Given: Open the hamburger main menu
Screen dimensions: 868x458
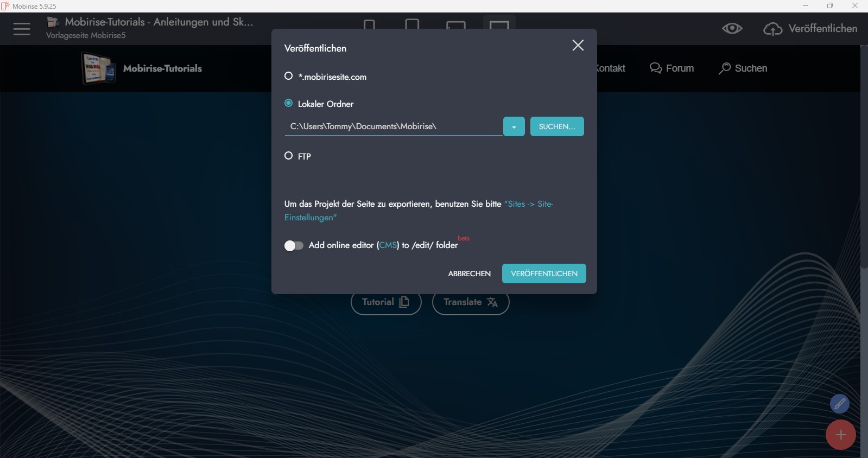Looking at the screenshot, I should tap(22, 29).
